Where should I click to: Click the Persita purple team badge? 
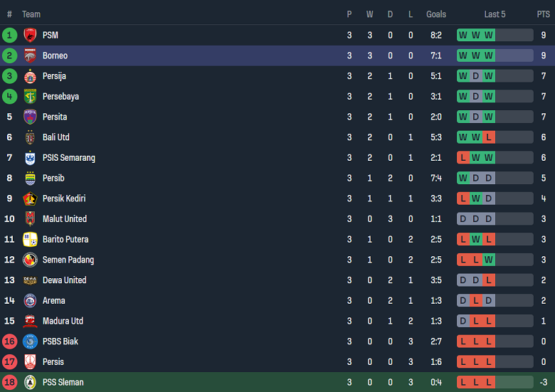point(30,117)
